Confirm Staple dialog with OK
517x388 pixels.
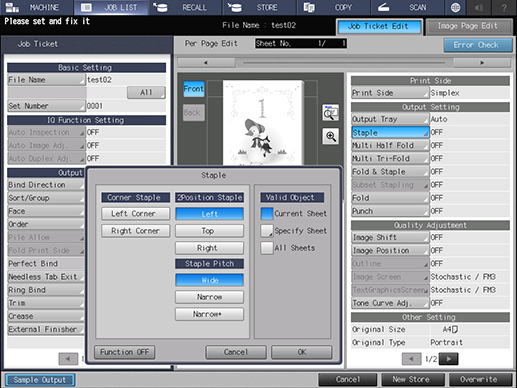click(x=302, y=352)
